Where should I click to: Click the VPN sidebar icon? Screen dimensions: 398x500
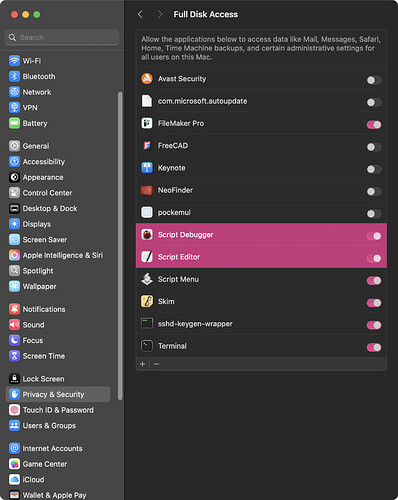click(14, 107)
